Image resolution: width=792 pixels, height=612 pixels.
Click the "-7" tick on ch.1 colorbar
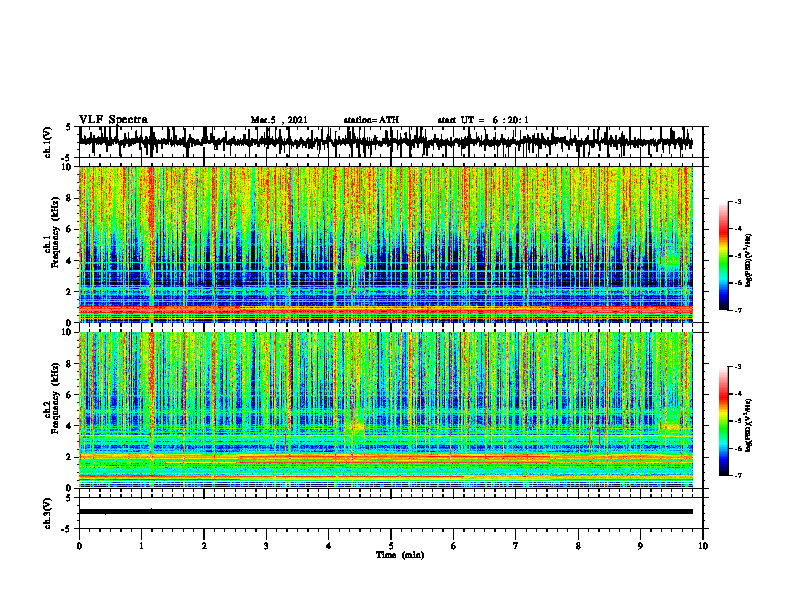coord(738,310)
